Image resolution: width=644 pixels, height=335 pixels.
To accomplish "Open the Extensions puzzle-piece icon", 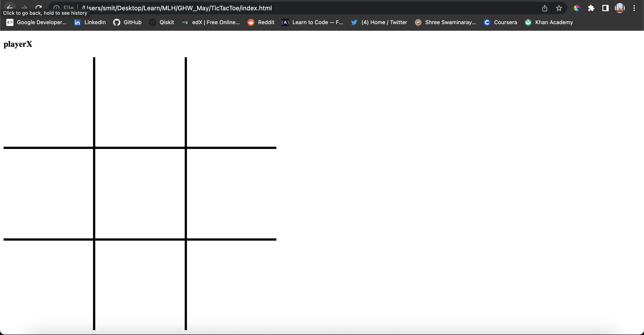I will (591, 8).
